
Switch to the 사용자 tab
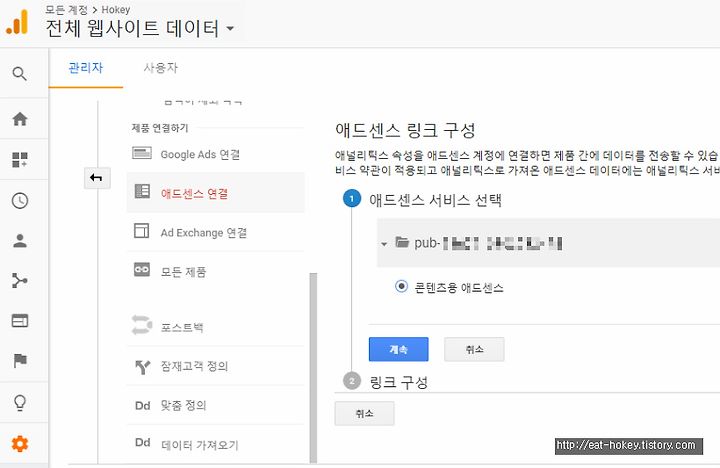[160, 68]
